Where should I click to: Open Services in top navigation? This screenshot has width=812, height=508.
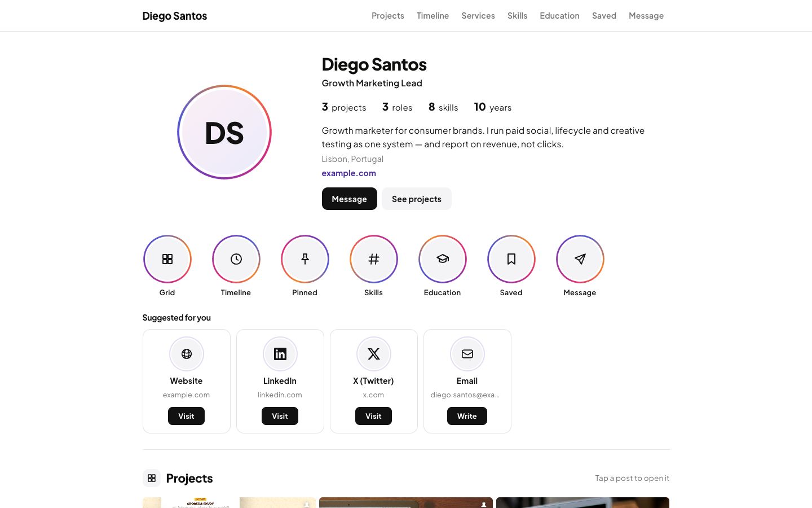(478, 16)
